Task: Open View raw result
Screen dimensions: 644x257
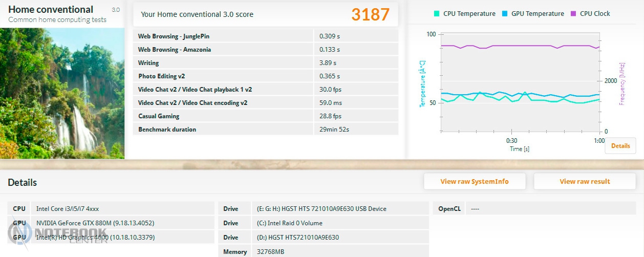Action: click(x=585, y=181)
